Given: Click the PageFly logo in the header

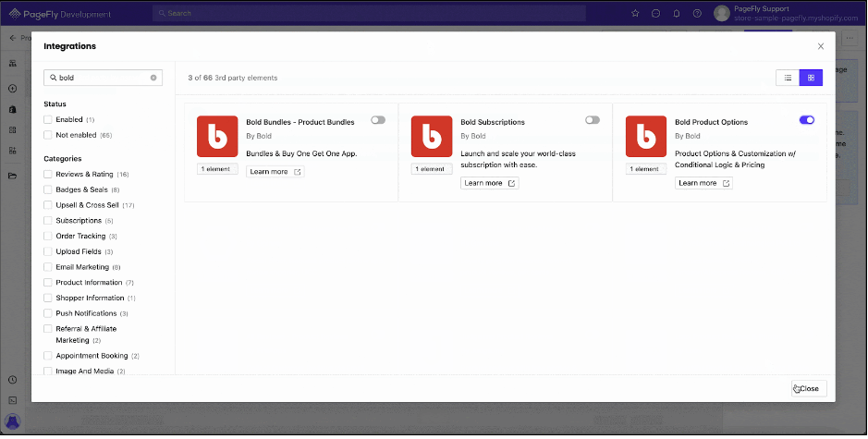Looking at the screenshot, I should pyautogui.click(x=60, y=14).
